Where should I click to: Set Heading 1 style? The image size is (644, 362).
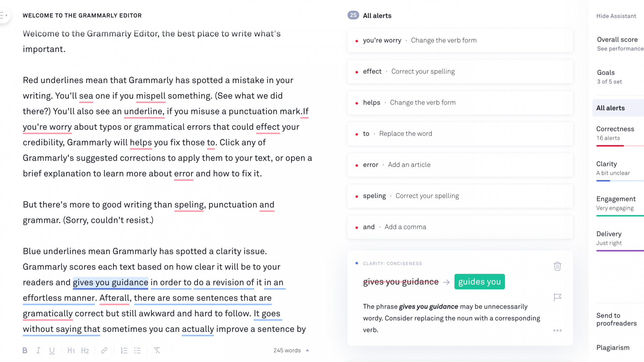(x=71, y=350)
